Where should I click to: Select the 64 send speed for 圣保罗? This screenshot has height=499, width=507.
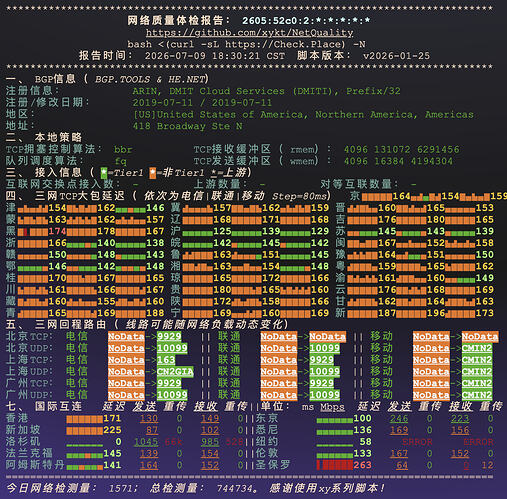point(402,465)
